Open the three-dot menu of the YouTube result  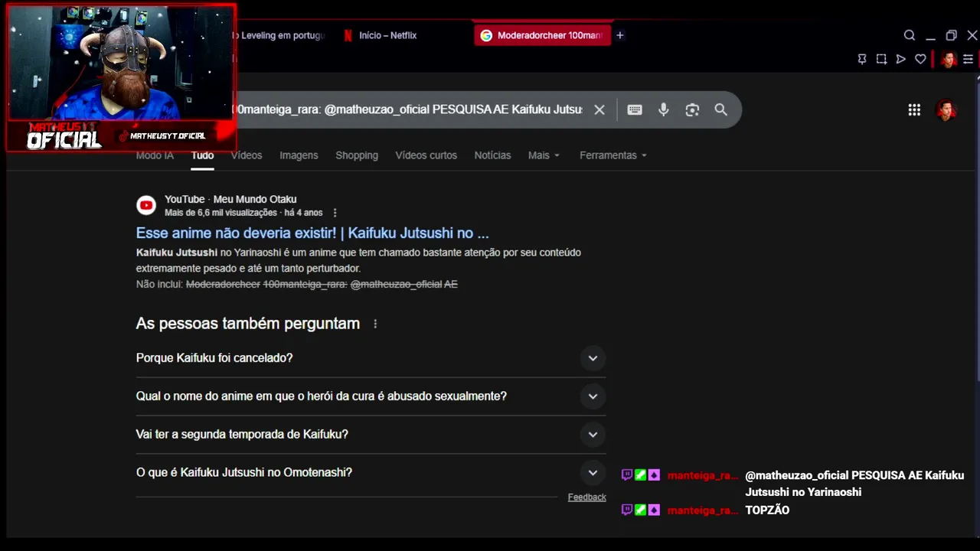335,213
